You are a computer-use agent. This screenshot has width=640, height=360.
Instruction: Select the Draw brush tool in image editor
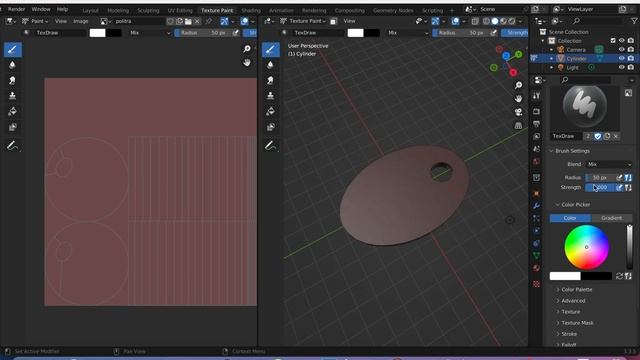point(12,50)
